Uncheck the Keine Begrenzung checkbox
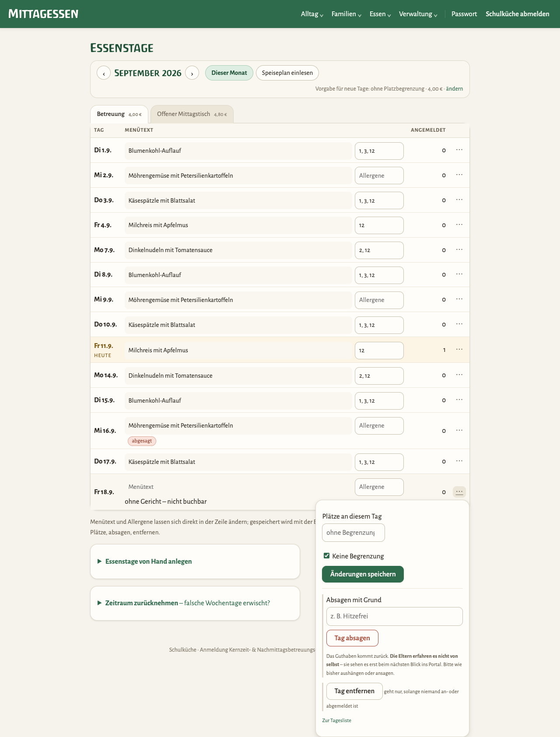The image size is (560, 737). coord(326,556)
